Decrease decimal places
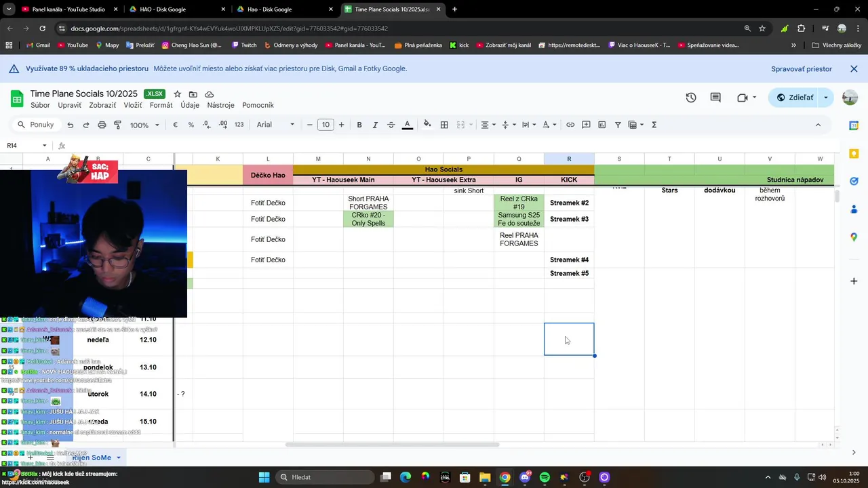The height and width of the screenshot is (488, 868). click(x=208, y=125)
